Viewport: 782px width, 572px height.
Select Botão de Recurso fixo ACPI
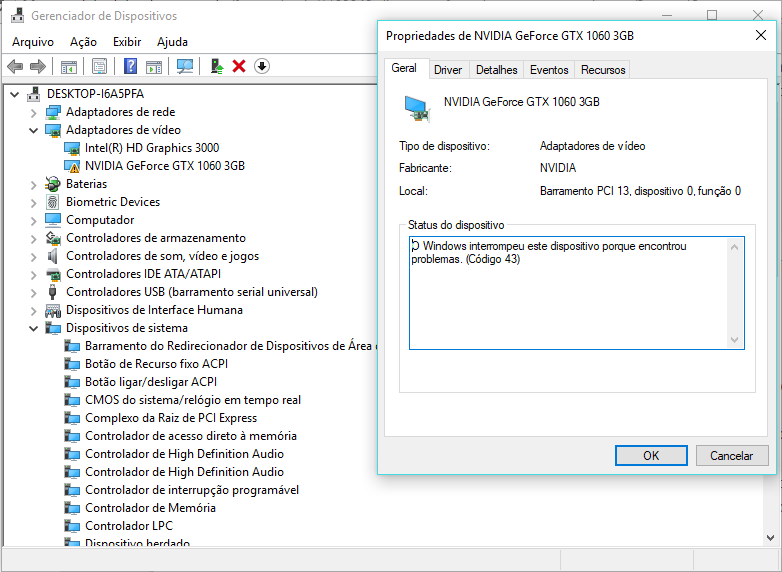tap(156, 364)
